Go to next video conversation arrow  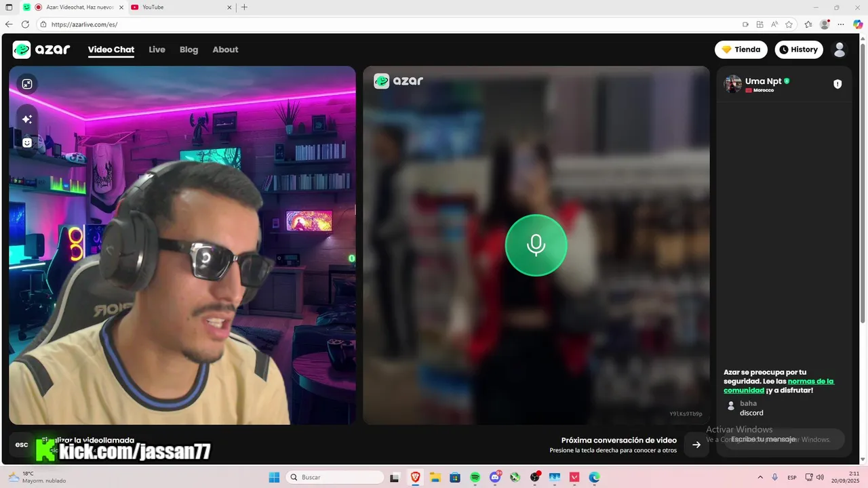tap(696, 445)
